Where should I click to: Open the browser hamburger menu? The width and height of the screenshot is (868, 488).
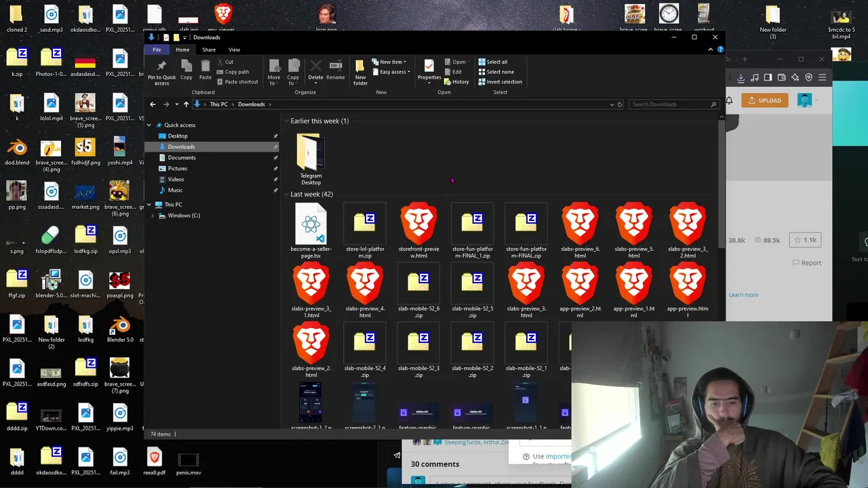822,78
